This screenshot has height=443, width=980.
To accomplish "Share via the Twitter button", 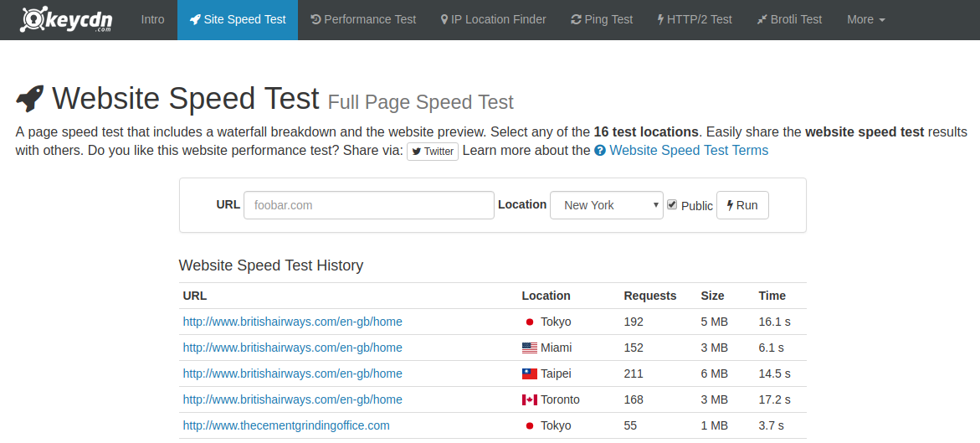I will (433, 152).
